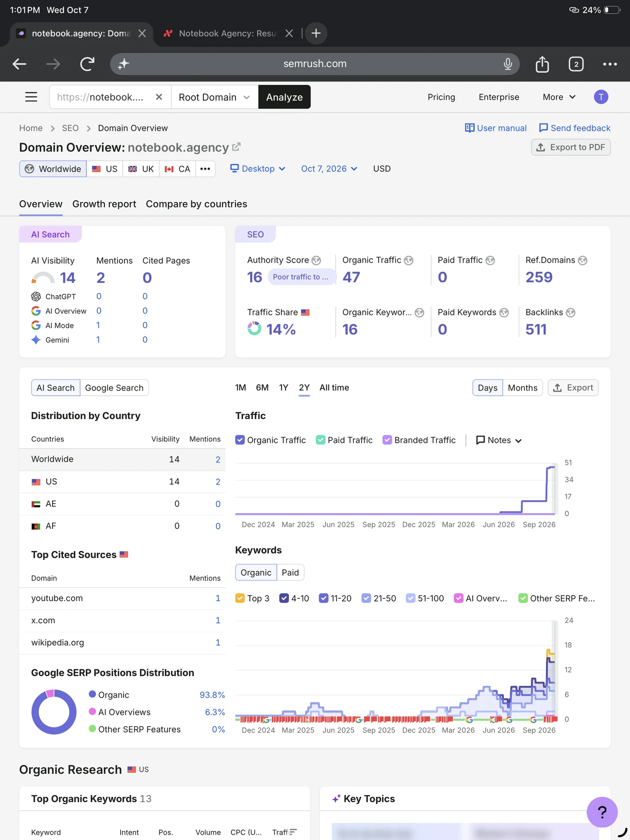The width and height of the screenshot is (630, 840).
Task: Focus the semrush.com address bar
Action: [315, 64]
